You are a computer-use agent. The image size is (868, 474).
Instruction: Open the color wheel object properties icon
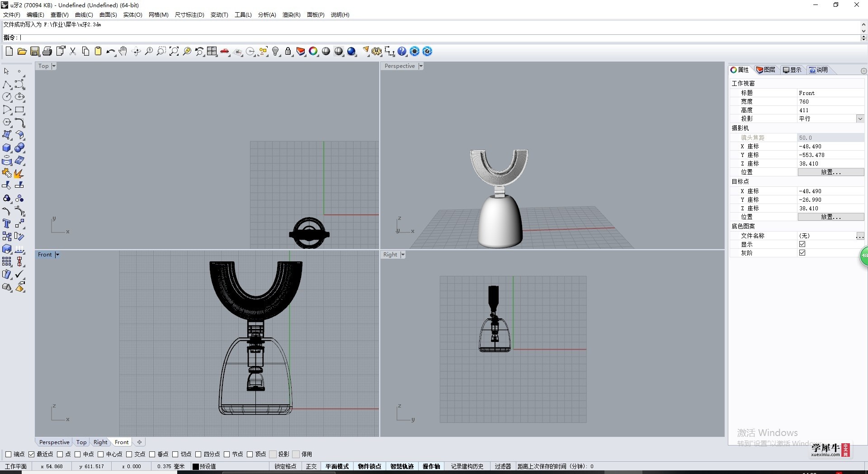coord(313,51)
